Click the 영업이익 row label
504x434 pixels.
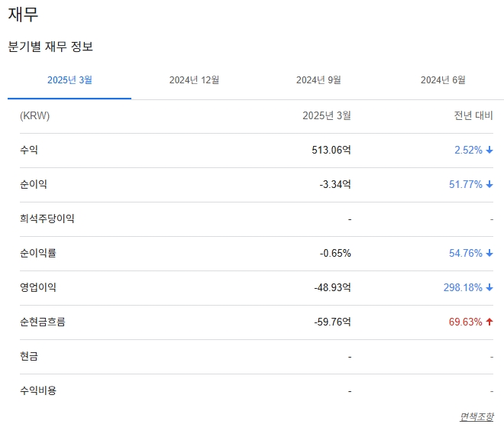[38, 288]
